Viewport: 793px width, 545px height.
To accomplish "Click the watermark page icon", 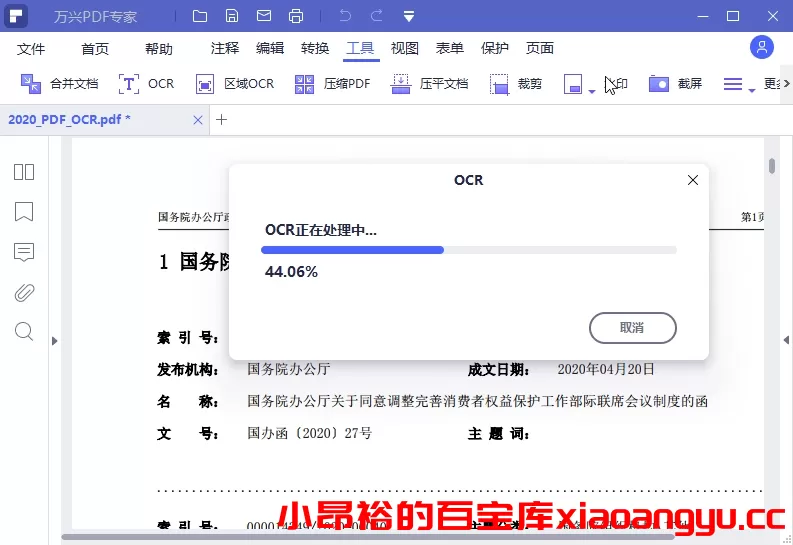I will (x=572, y=84).
